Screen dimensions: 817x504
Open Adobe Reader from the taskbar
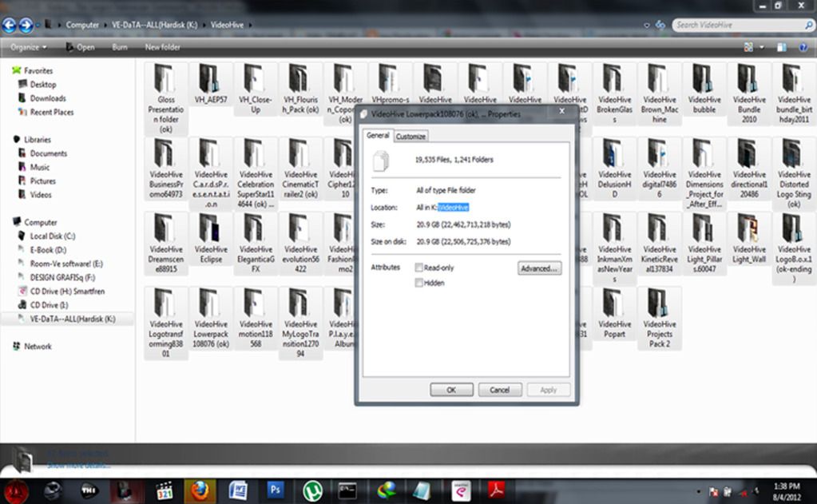495,490
